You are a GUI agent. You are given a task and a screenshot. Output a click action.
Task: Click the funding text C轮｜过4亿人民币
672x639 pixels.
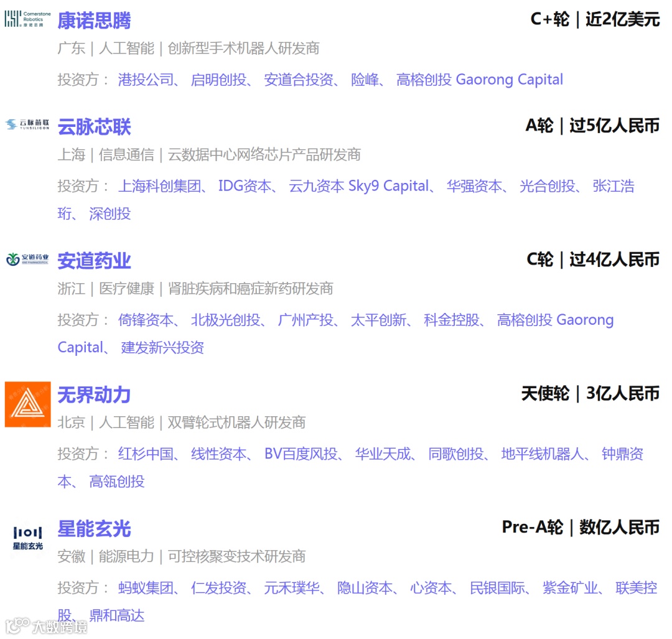[x=593, y=259]
